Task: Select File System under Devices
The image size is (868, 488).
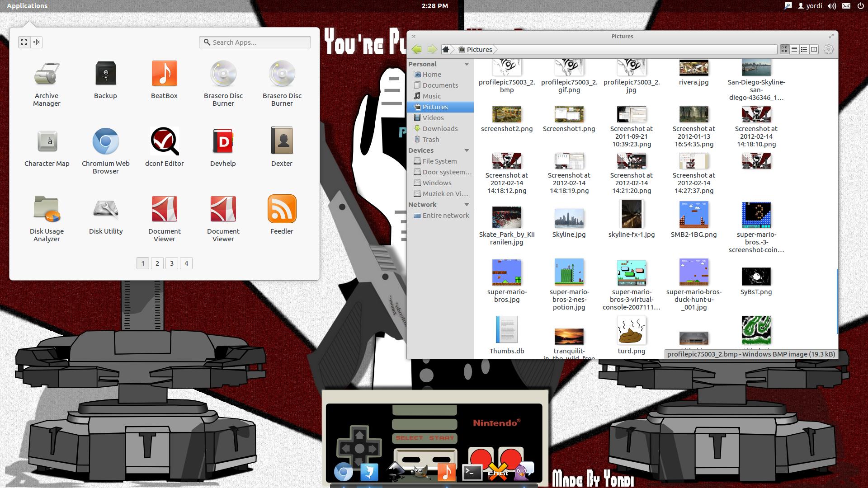Action: 440,161
